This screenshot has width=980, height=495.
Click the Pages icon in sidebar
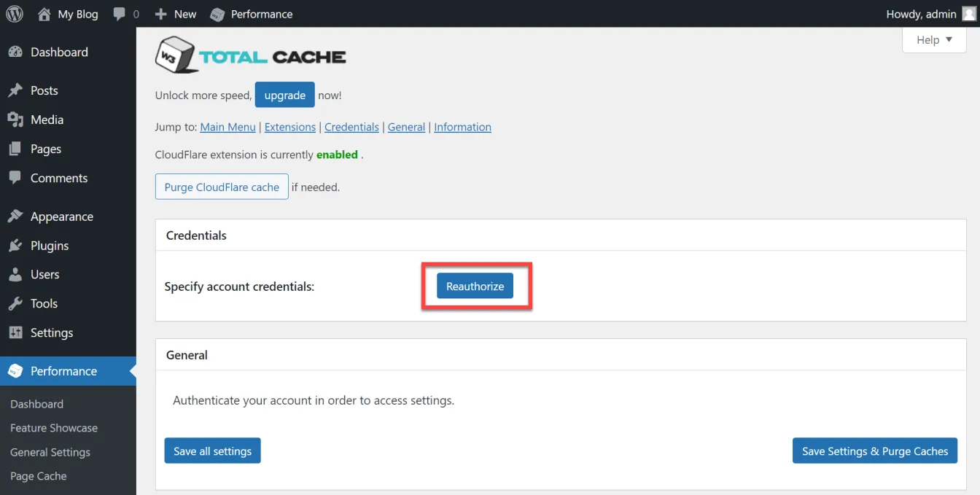point(15,149)
